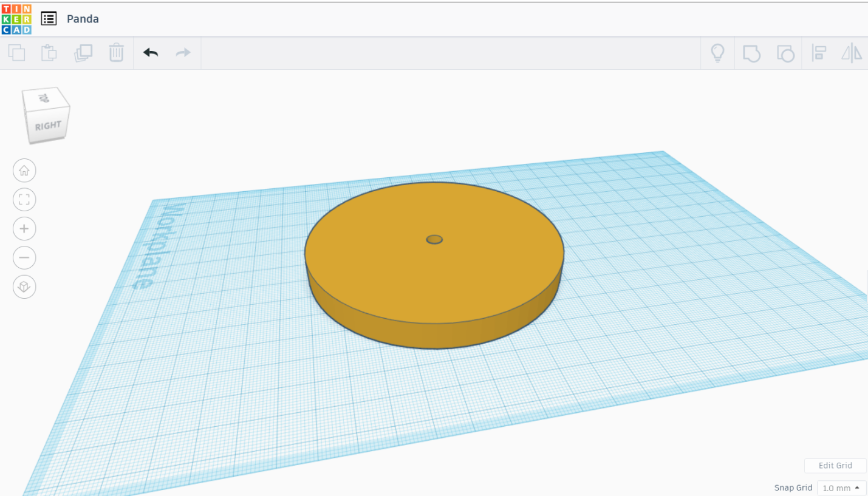Image resolution: width=868 pixels, height=496 pixels.
Task: Open the Snap Grid 1.0 mm dropdown
Action: (842, 488)
